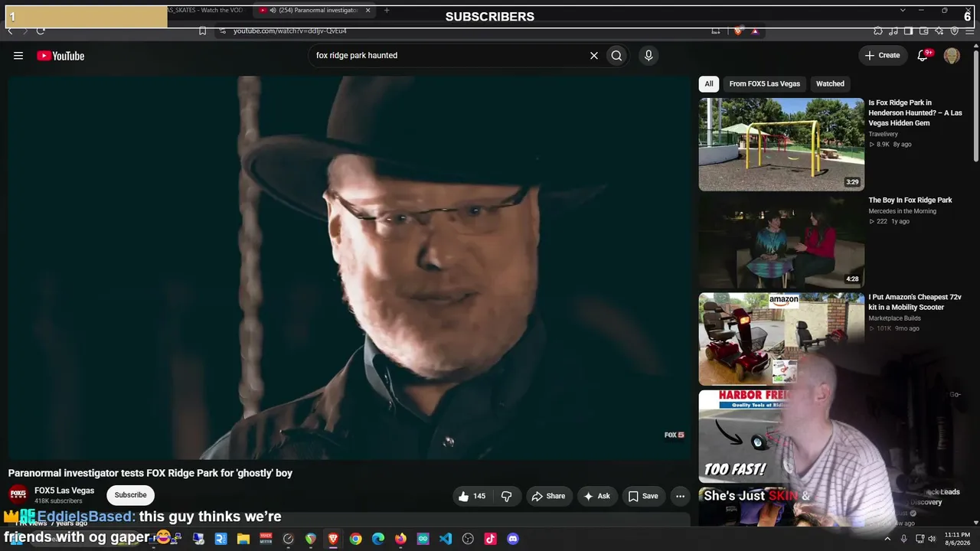Open 'Is Fox Ridge Park in Henderson Haunted?' title
The height and width of the screenshot is (551, 980).
tap(915, 112)
